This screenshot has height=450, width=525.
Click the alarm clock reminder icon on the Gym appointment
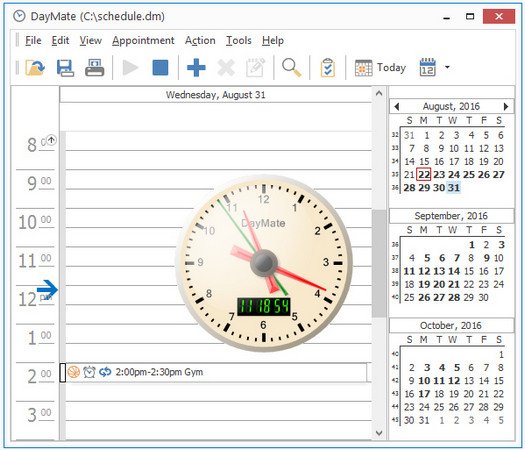point(89,372)
